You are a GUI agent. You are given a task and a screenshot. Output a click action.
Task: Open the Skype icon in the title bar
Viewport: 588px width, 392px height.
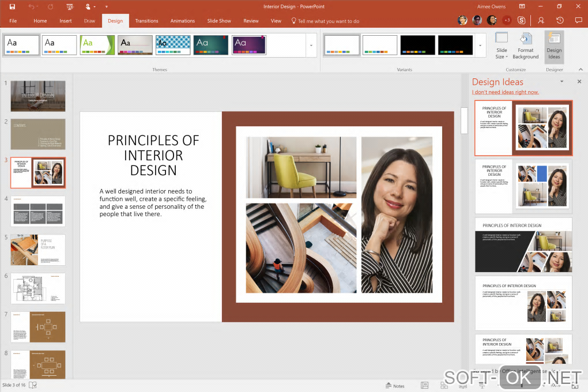(x=522, y=20)
